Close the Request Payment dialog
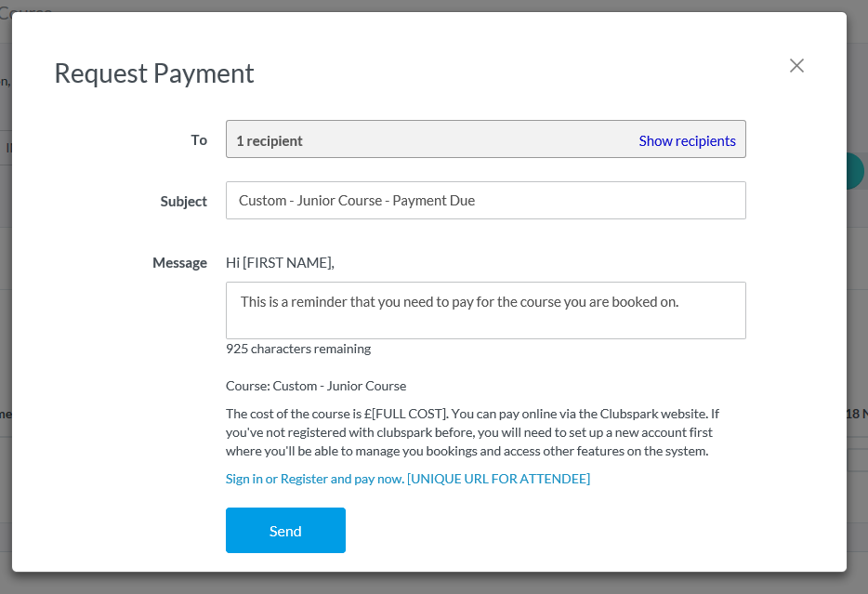Screen dimensions: 868x594 796,65
